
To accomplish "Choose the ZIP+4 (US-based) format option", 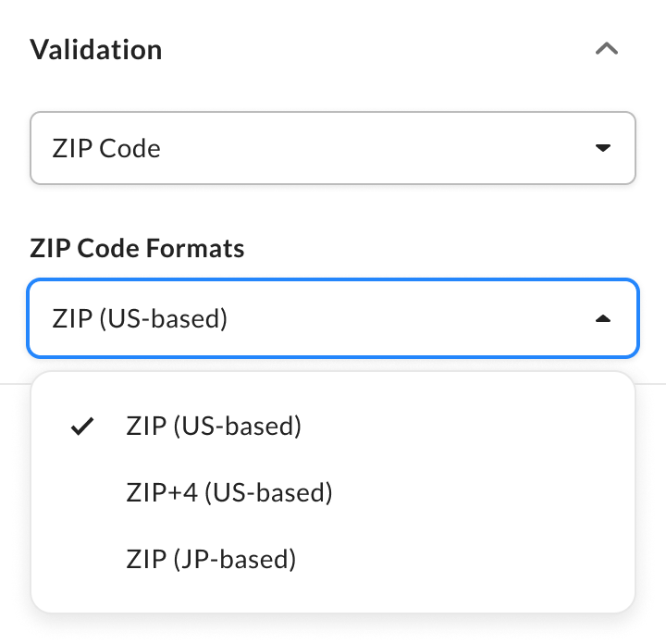I will click(x=228, y=492).
